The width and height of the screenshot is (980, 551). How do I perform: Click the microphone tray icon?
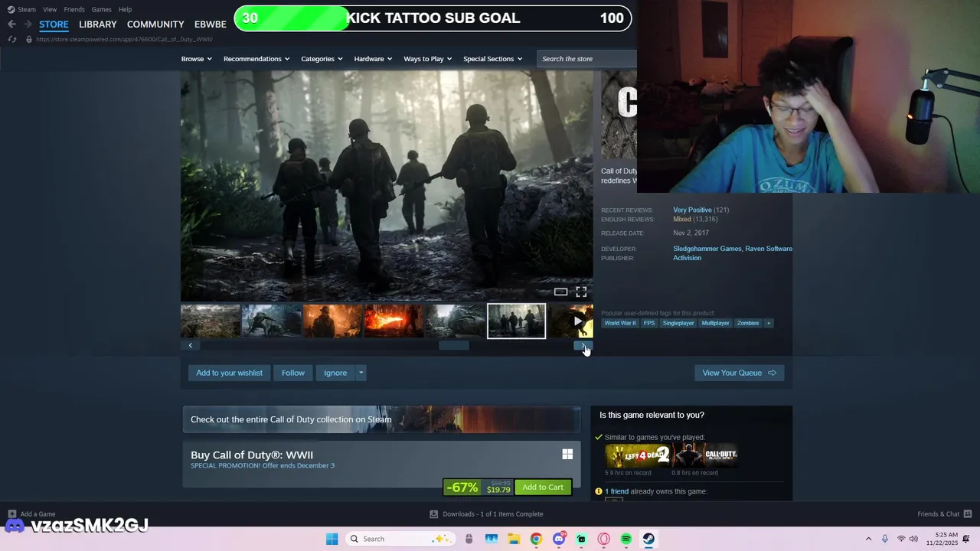coord(885,539)
